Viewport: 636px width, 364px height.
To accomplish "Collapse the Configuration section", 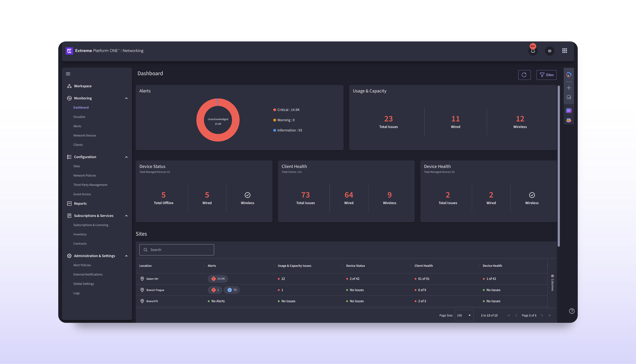I will (x=126, y=157).
